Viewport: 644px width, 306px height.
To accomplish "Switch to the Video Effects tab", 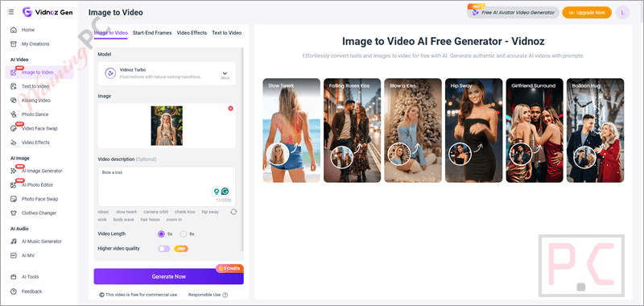I will coord(192,33).
